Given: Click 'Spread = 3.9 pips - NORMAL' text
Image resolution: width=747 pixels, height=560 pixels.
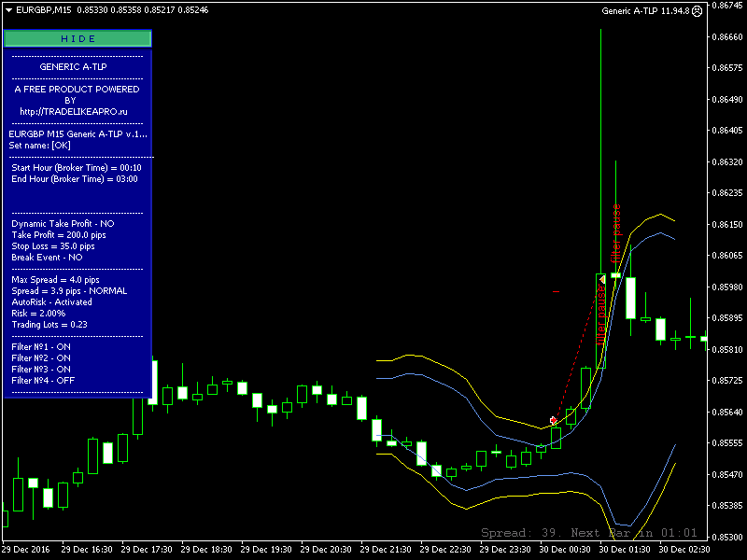Looking at the screenshot, I should 69,291.
